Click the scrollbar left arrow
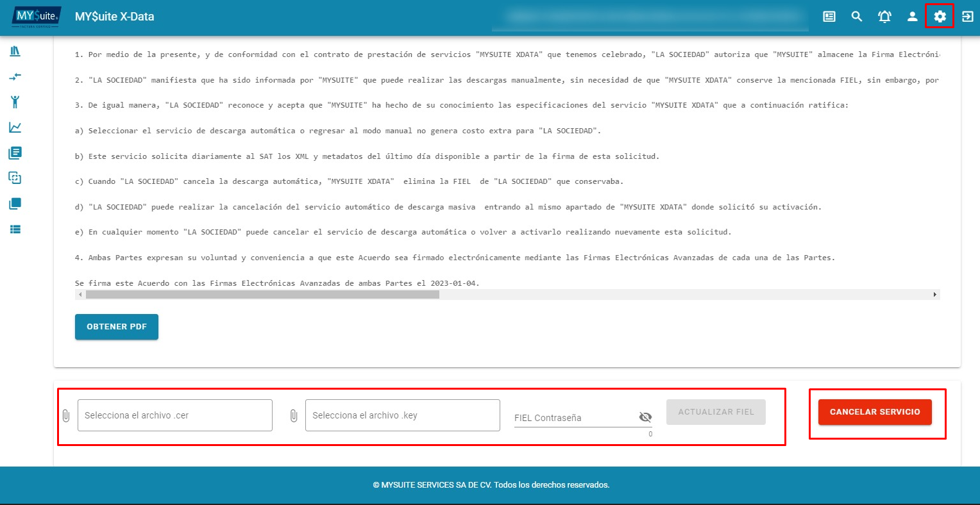Screen dimensions: 980x505 [80, 295]
